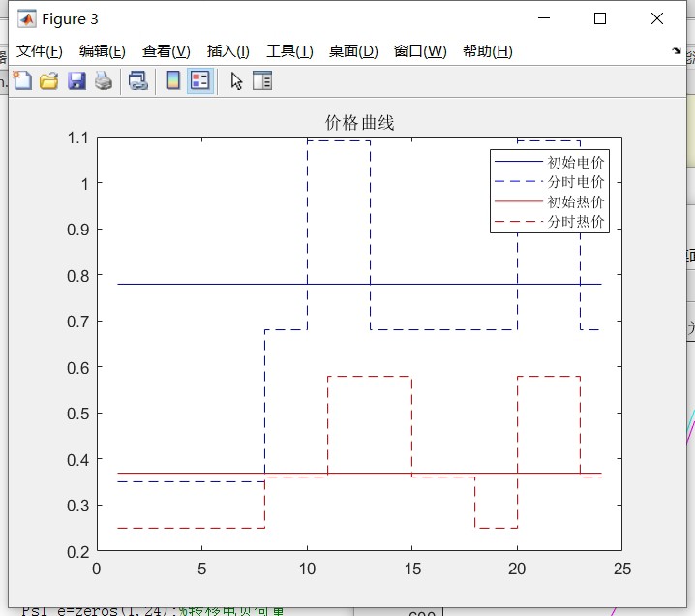Click the Figure 3 window title text
The height and width of the screenshot is (616, 695).
pyautogui.click(x=70, y=19)
